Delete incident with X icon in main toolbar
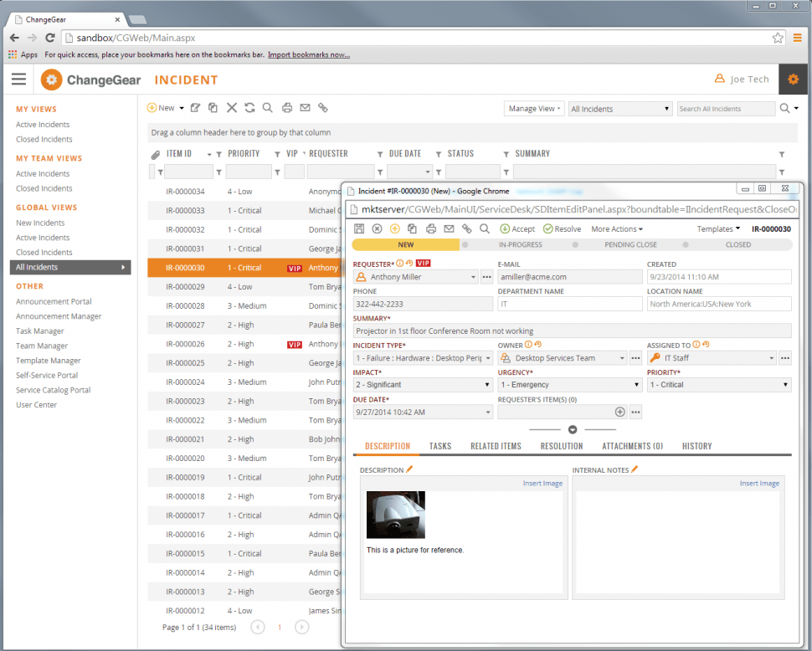812x651 pixels. coord(232,108)
